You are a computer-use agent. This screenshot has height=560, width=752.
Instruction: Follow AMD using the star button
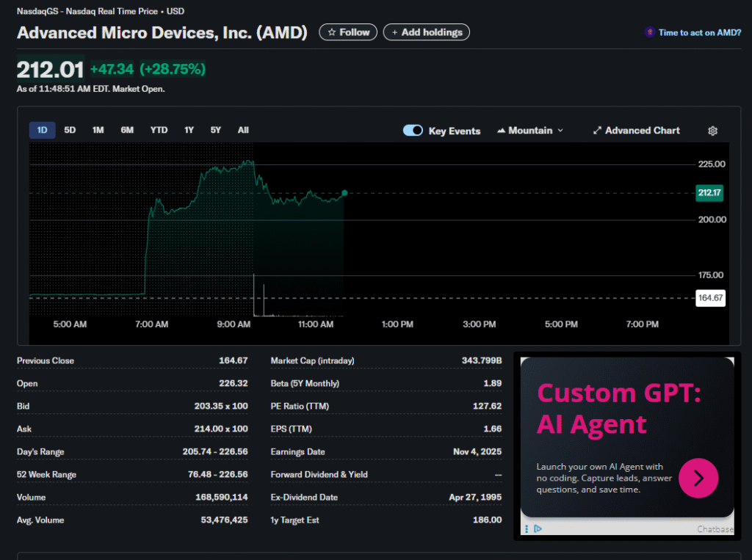[348, 32]
